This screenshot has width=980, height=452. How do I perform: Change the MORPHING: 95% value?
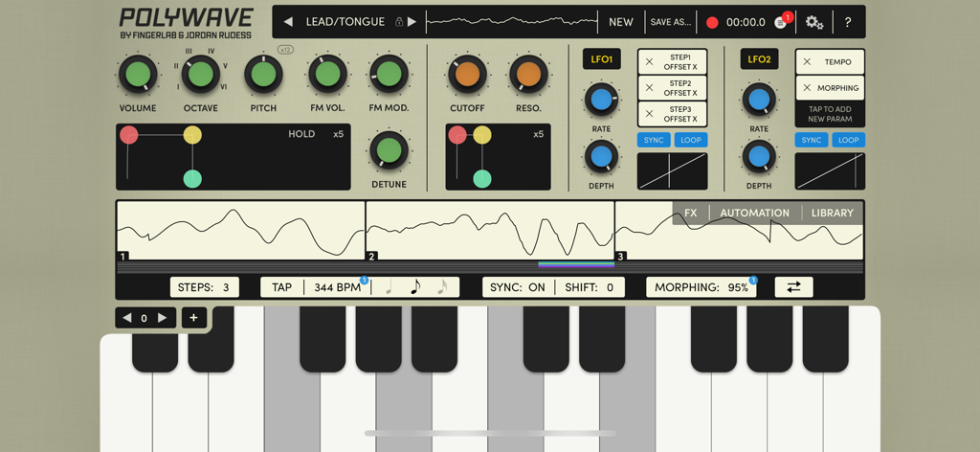point(702,287)
